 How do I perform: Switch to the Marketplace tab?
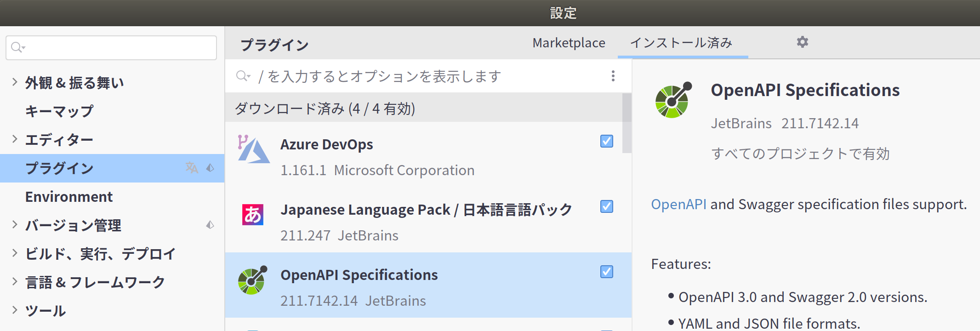click(x=569, y=43)
